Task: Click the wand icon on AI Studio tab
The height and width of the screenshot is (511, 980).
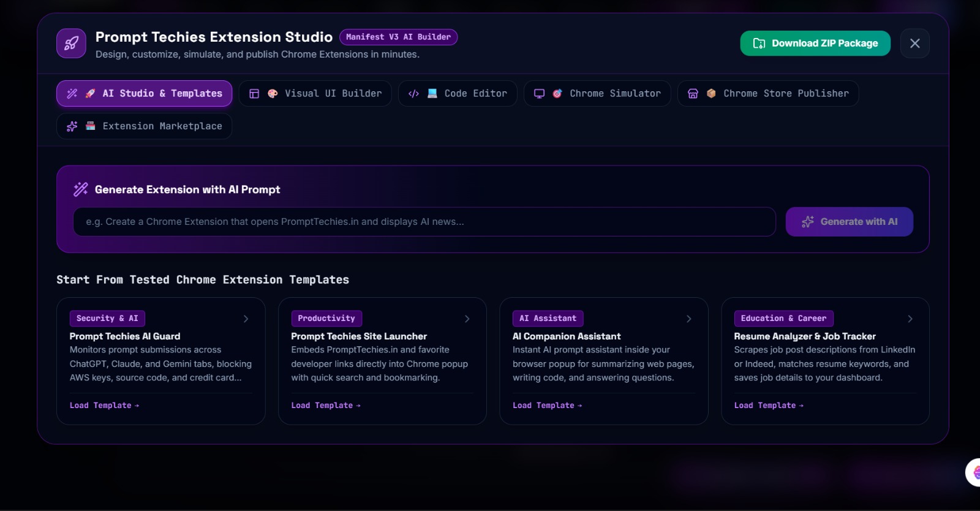Action: pyautogui.click(x=72, y=94)
